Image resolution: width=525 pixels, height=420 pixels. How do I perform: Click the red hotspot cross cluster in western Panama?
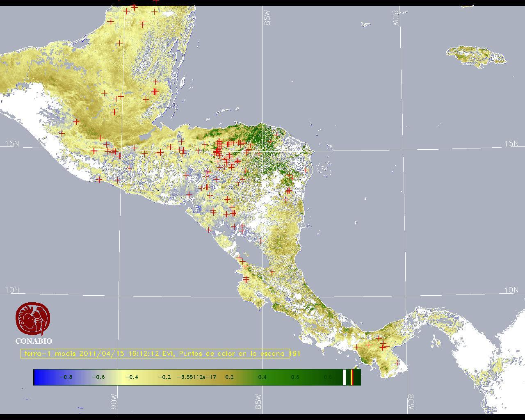point(383,346)
